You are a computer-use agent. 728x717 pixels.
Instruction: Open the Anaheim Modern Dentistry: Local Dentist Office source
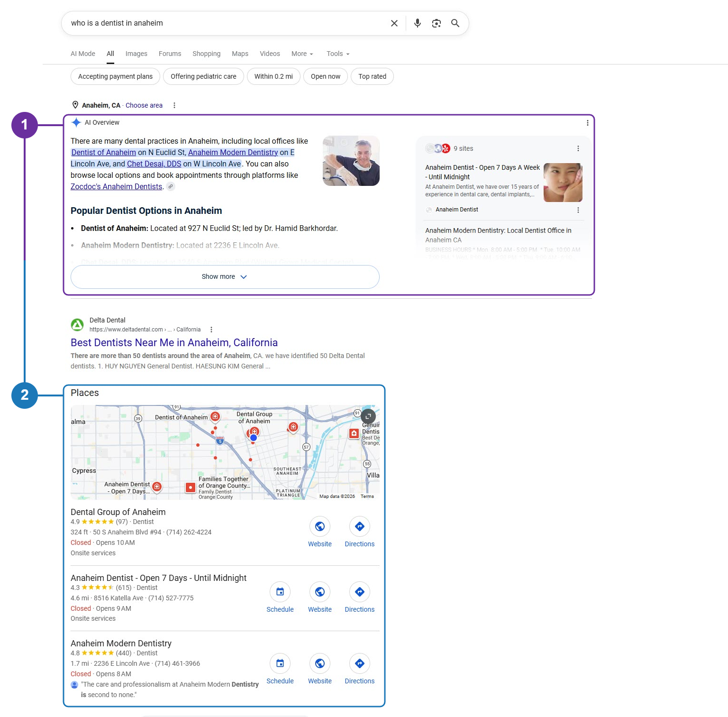coord(498,235)
